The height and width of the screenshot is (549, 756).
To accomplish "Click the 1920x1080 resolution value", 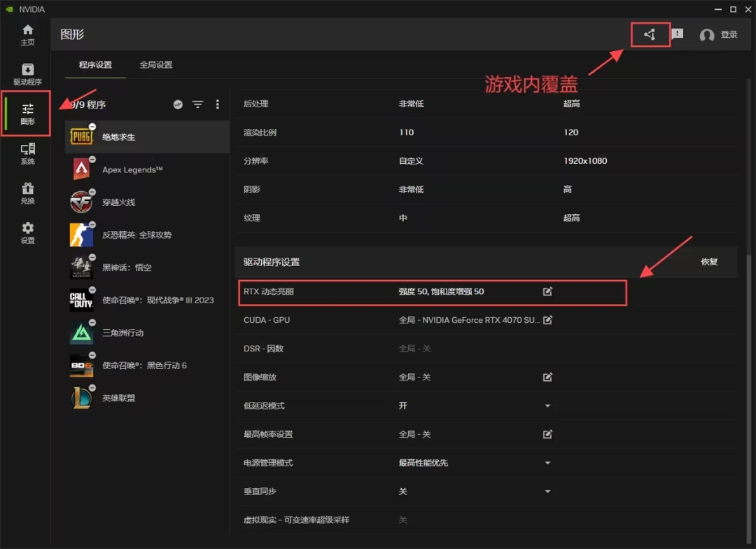I will 585,160.
